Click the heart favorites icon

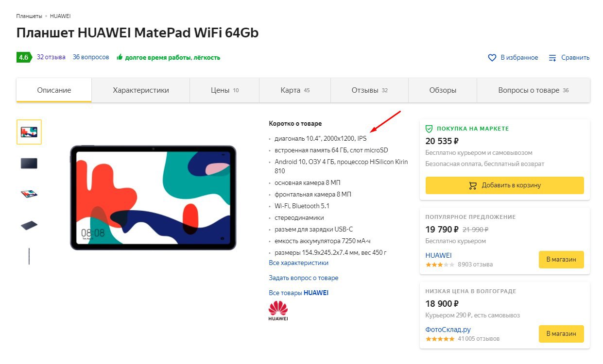coord(492,58)
